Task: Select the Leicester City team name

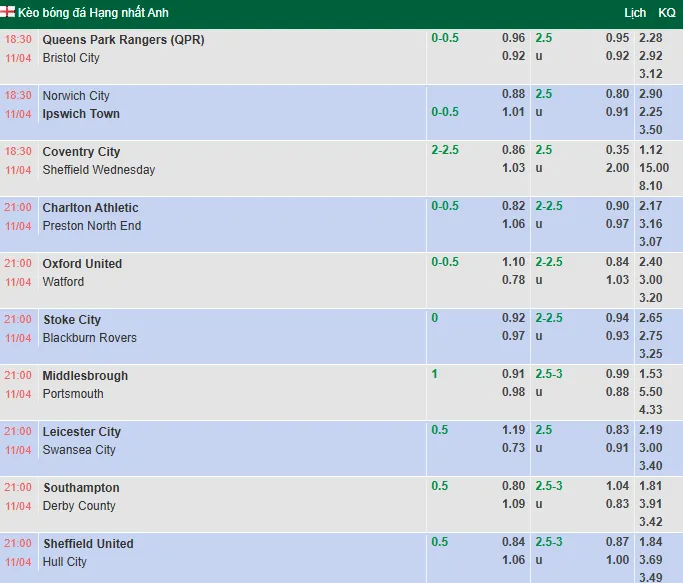Action: (82, 432)
